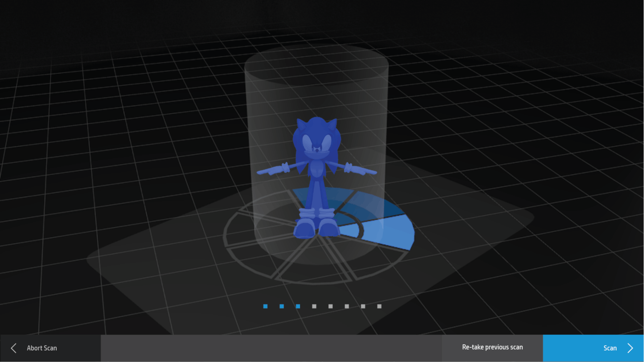Click the sixth dot in the scan stepper

(x=347, y=306)
